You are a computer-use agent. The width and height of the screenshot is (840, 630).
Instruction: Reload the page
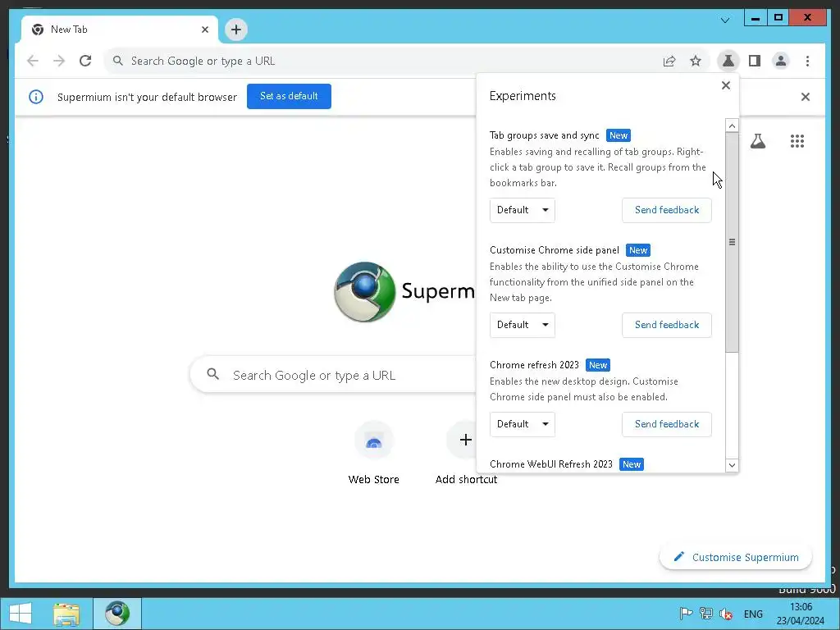tap(85, 61)
